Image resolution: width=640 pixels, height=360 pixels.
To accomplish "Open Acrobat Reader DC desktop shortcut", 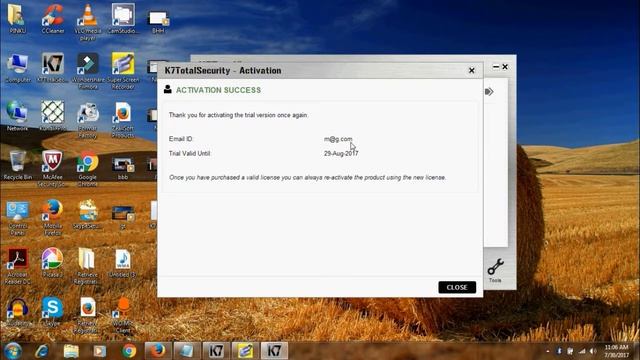I will 17,267.
